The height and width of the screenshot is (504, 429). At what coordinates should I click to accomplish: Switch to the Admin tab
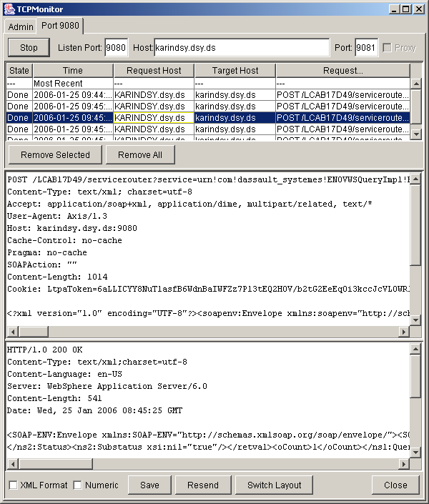[x=21, y=26]
